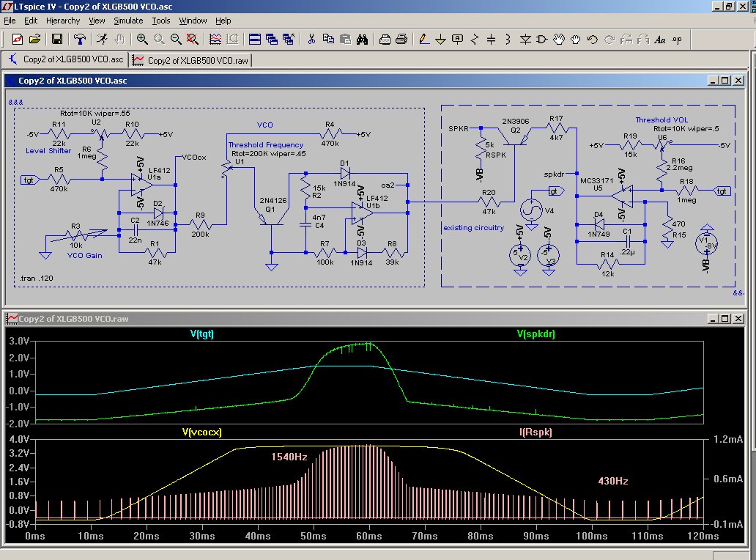Image resolution: width=756 pixels, height=560 pixels.
Task: Open the Simulate menu
Action: click(x=128, y=21)
